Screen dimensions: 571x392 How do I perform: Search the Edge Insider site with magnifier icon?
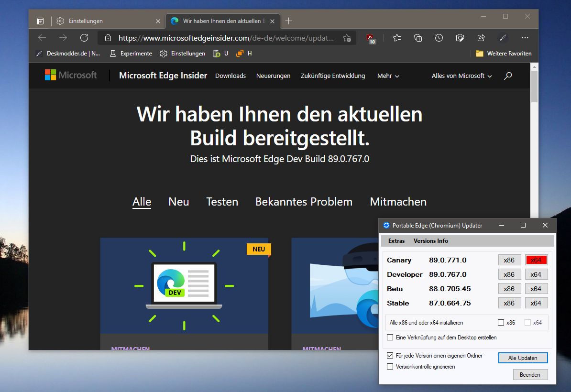(508, 76)
